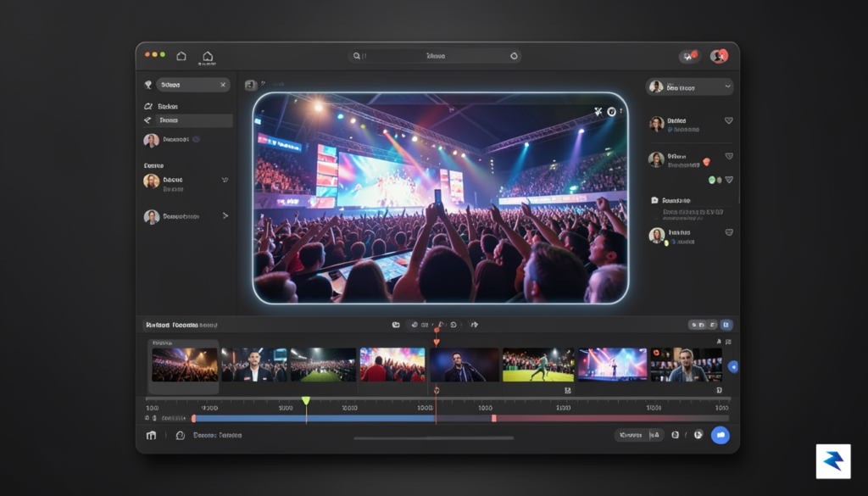Click the small clip icon above the preview
This screenshot has height=496, width=868.
pyautogui.click(x=251, y=85)
